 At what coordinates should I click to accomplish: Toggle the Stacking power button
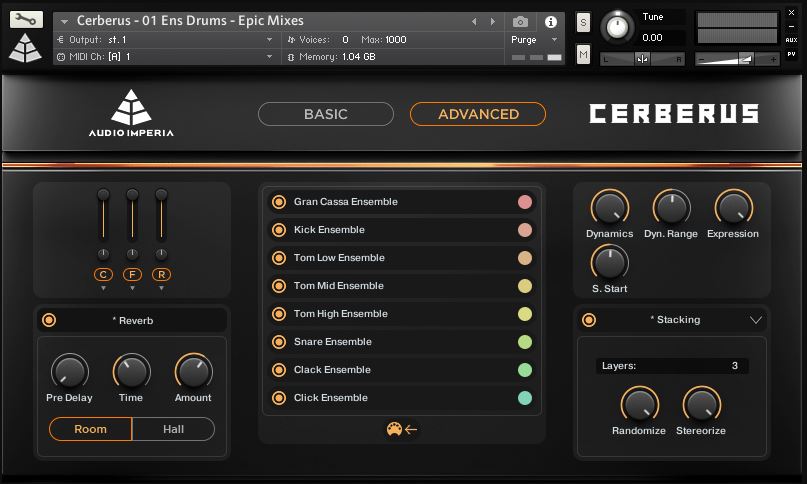click(589, 320)
